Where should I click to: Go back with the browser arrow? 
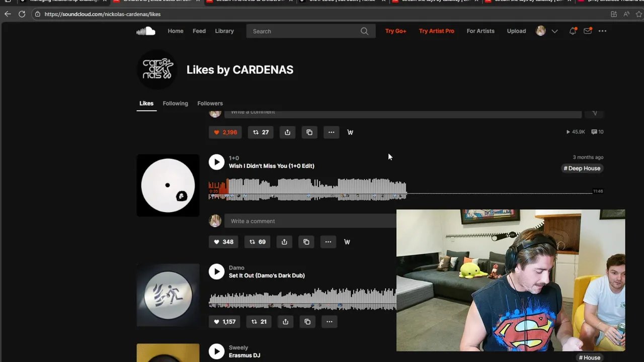(x=8, y=14)
